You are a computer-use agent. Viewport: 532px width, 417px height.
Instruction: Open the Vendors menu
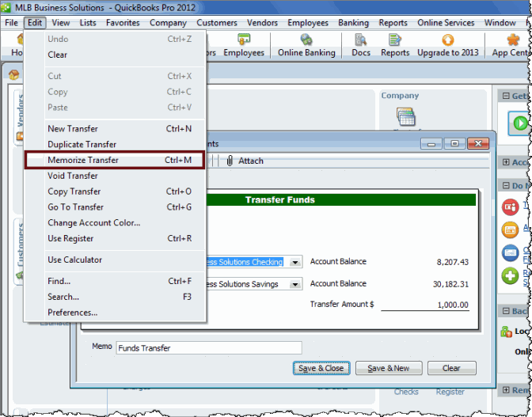pos(262,23)
